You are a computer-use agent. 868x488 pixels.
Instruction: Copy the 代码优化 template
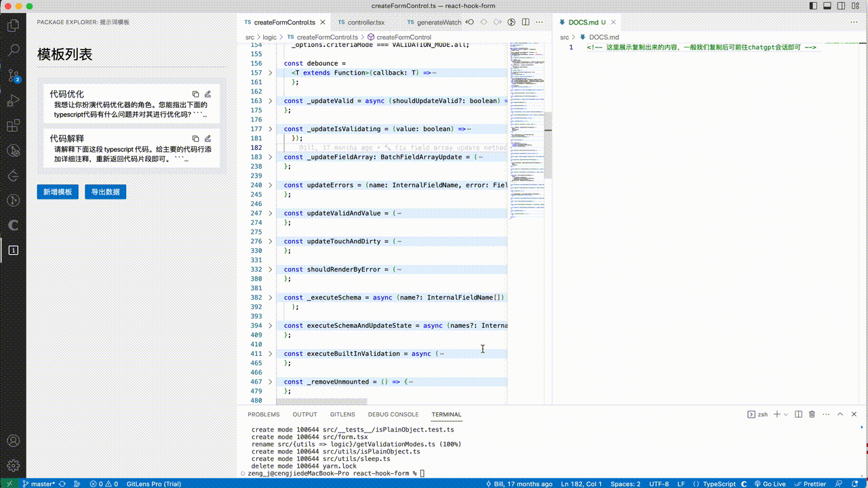(x=195, y=94)
